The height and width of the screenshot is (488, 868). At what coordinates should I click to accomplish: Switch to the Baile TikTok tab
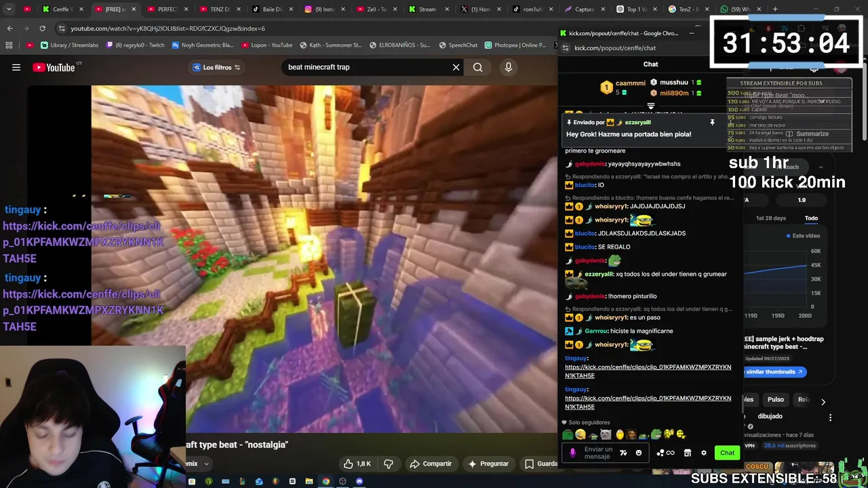coord(271,9)
